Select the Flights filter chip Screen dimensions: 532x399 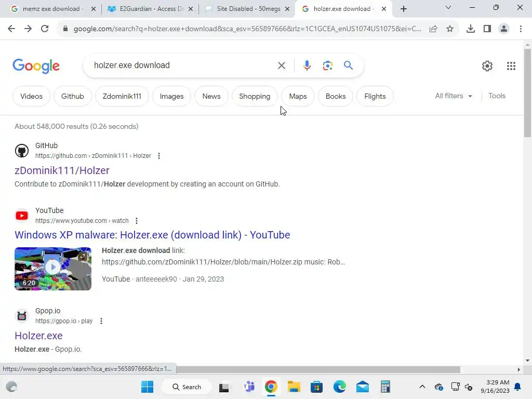coord(375,96)
